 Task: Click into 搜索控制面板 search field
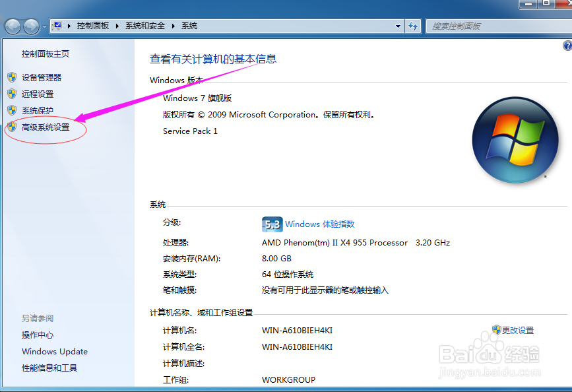coord(499,26)
